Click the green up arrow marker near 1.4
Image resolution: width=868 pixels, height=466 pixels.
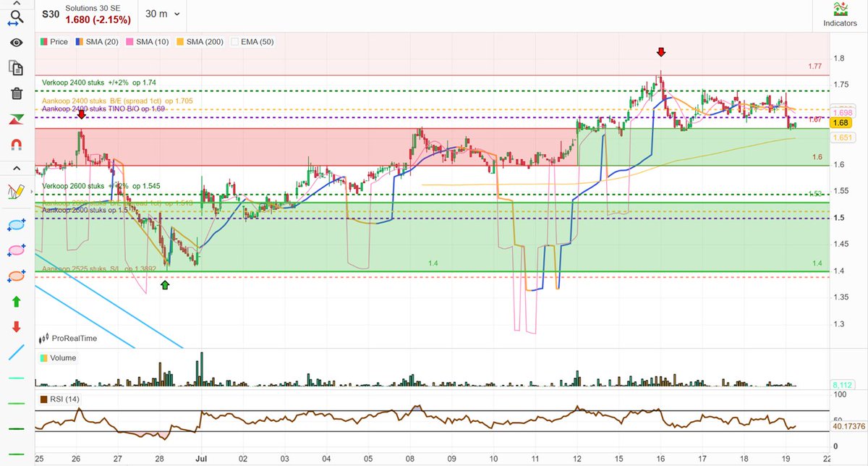[x=165, y=285]
